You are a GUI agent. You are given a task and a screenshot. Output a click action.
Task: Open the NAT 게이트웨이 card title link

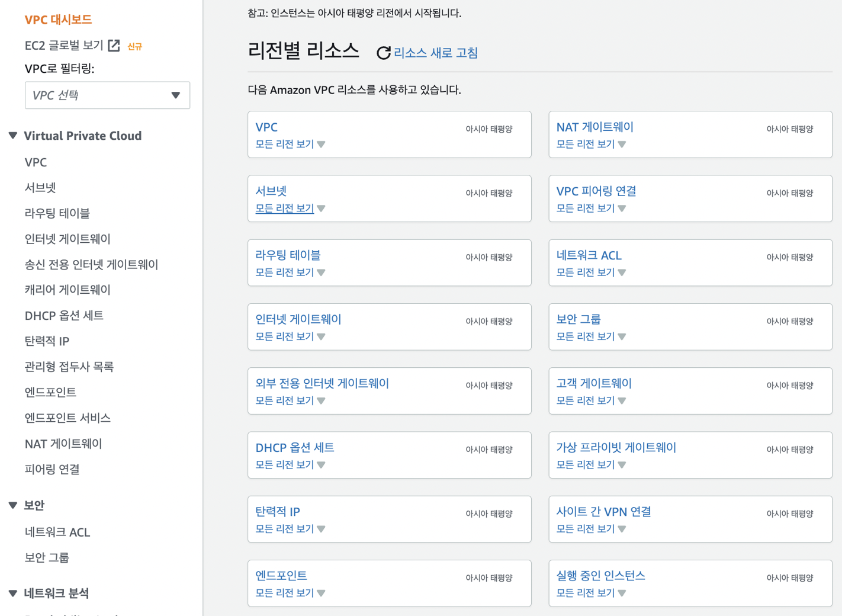coord(595,127)
